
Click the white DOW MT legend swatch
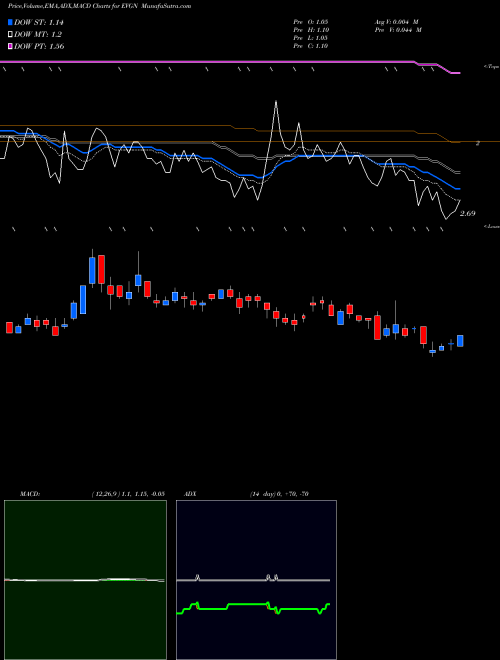coord(11,35)
